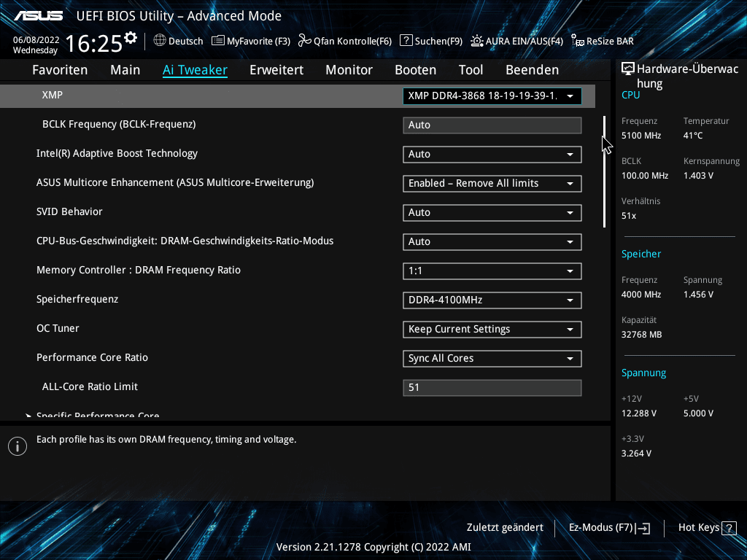Open clock settings gear next to 16:25

(x=130, y=38)
